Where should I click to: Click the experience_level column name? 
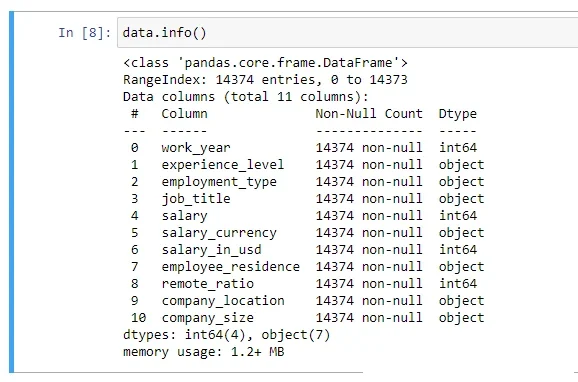click(223, 165)
